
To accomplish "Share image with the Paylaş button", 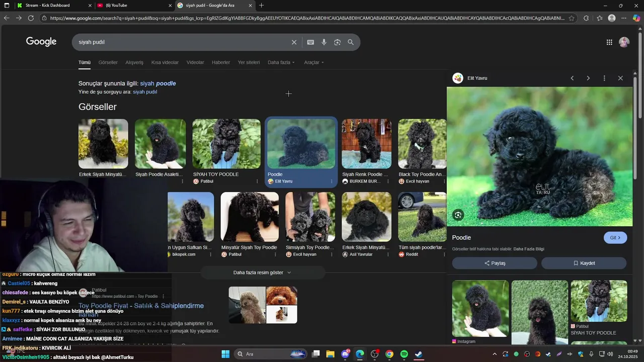I will pyautogui.click(x=495, y=263).
